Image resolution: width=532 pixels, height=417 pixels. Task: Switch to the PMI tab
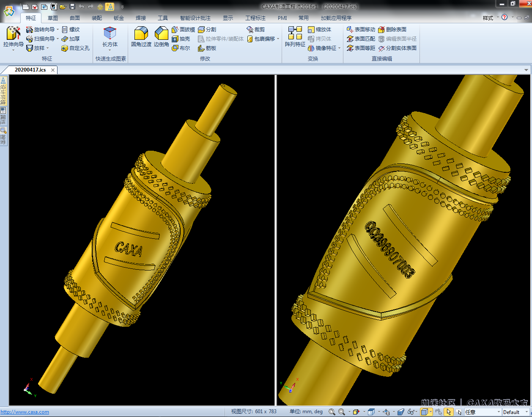coord(282,18)
